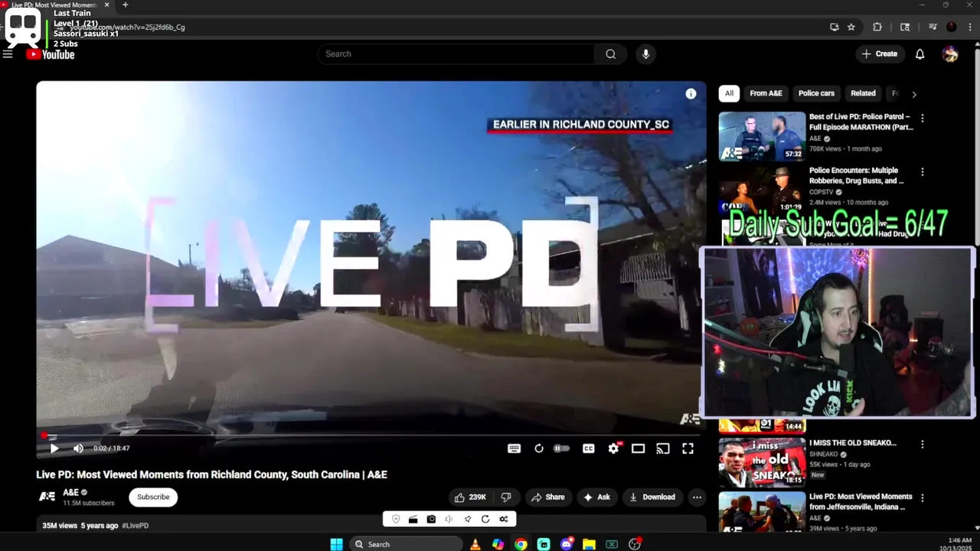The height and width of the screenshot is (551, 980).
Task: Switch to theater mode
Action: [638, 448]
